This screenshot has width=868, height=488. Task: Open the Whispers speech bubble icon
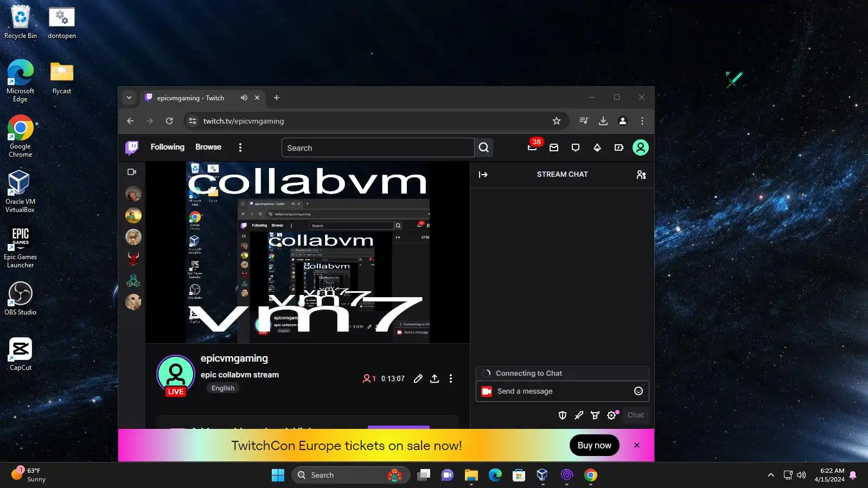[x=576, y=147]
